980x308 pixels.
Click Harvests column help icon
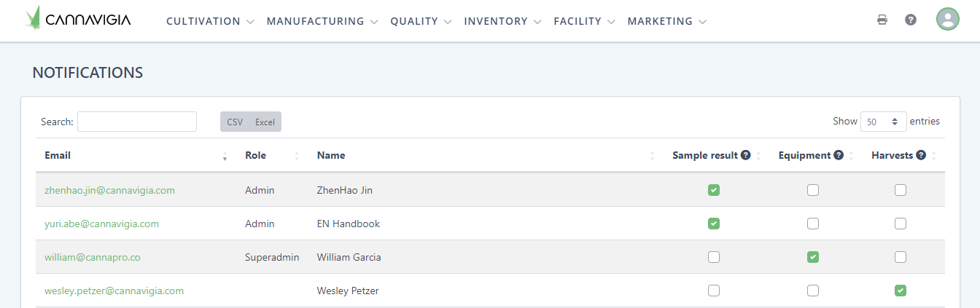921,155
